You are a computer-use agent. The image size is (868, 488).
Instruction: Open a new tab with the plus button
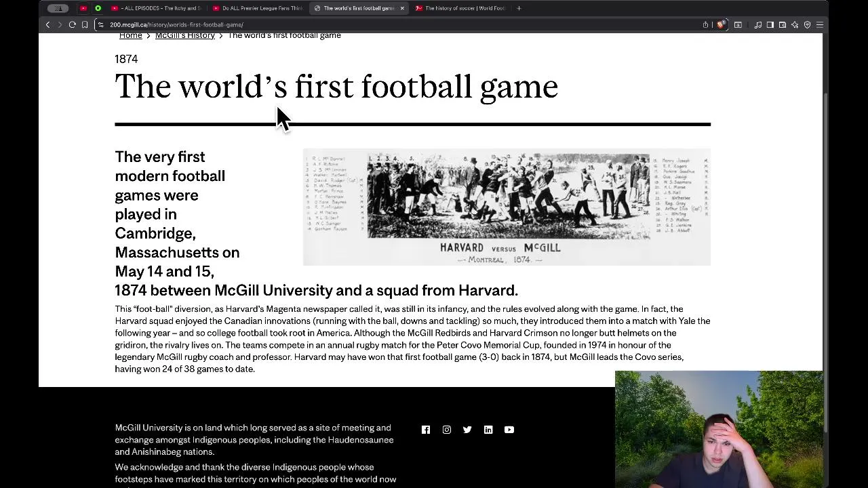(519, 8)
